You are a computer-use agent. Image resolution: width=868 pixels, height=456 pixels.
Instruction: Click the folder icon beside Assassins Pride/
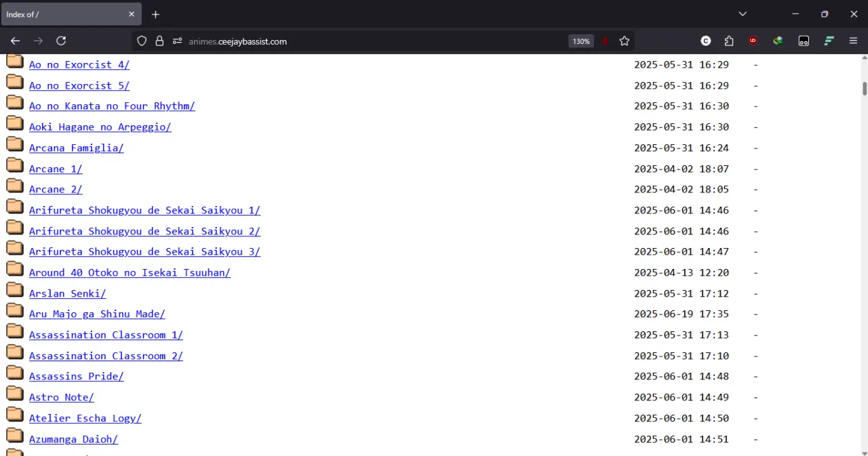[x=15, y=372]
